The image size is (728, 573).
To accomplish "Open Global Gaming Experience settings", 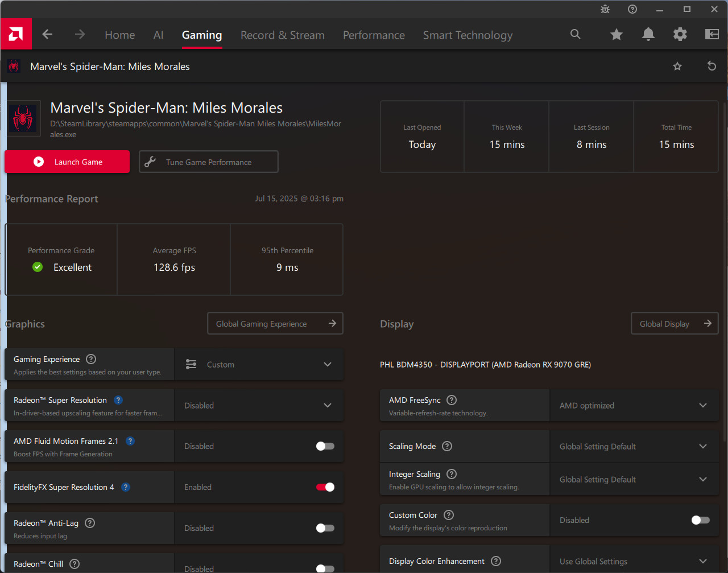I will [x=275, y=323].
